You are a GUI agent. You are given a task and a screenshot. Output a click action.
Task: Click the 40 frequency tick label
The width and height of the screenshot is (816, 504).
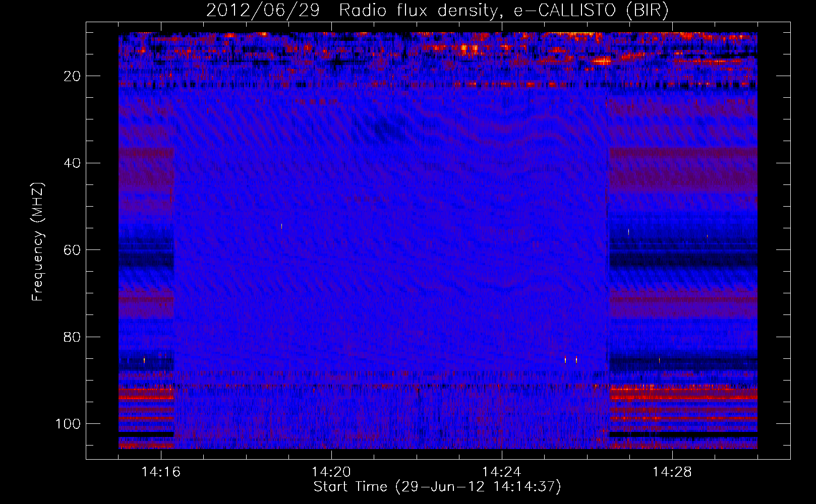pyautogui.click(x=72, y=163)
